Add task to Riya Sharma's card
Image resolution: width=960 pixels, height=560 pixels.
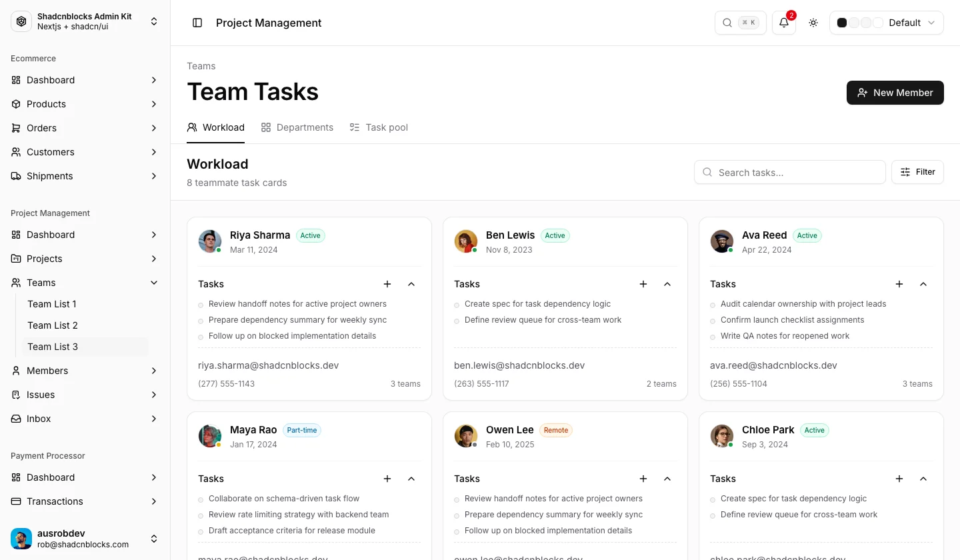click(387, 284)
